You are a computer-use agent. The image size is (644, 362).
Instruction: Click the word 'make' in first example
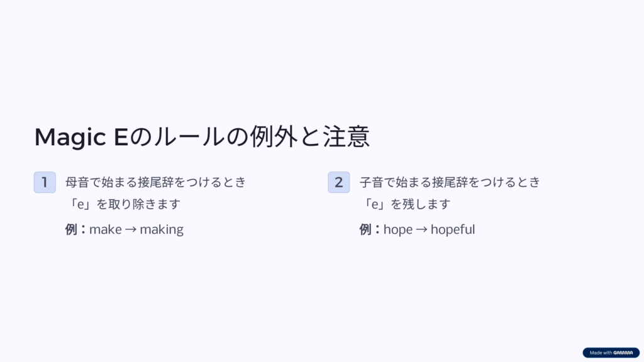click(106, 229)
